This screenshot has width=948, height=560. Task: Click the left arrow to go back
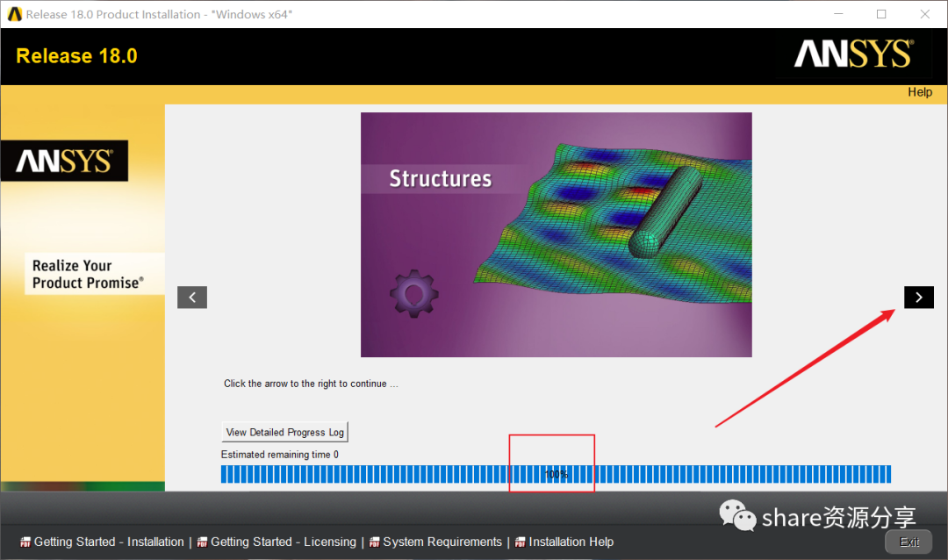(x=192, y=297)
